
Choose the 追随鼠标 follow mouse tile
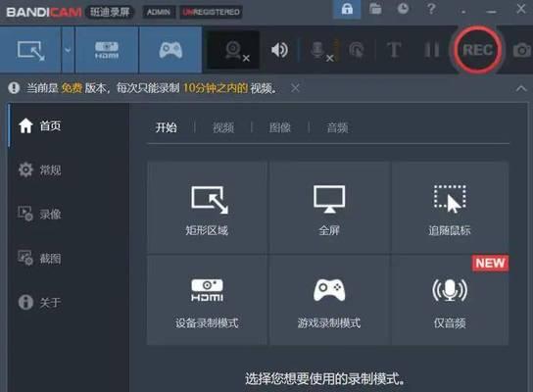(450, 207)
